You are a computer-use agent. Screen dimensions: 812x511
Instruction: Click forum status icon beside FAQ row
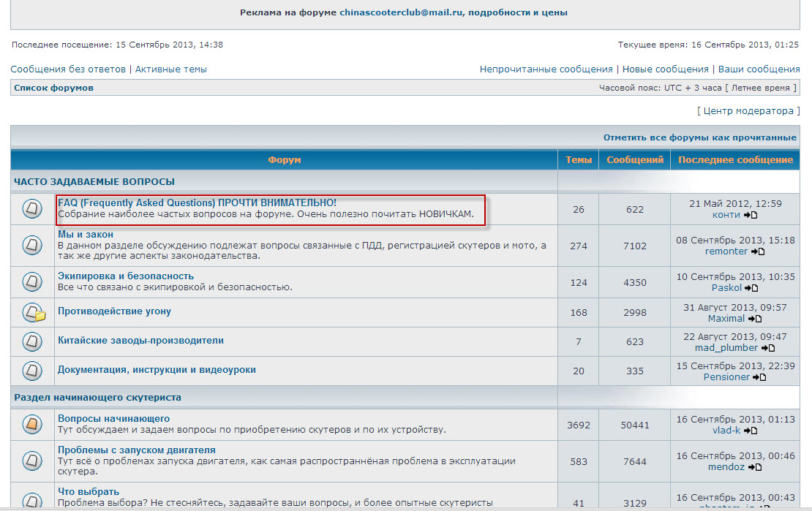(x=32, y=209)
